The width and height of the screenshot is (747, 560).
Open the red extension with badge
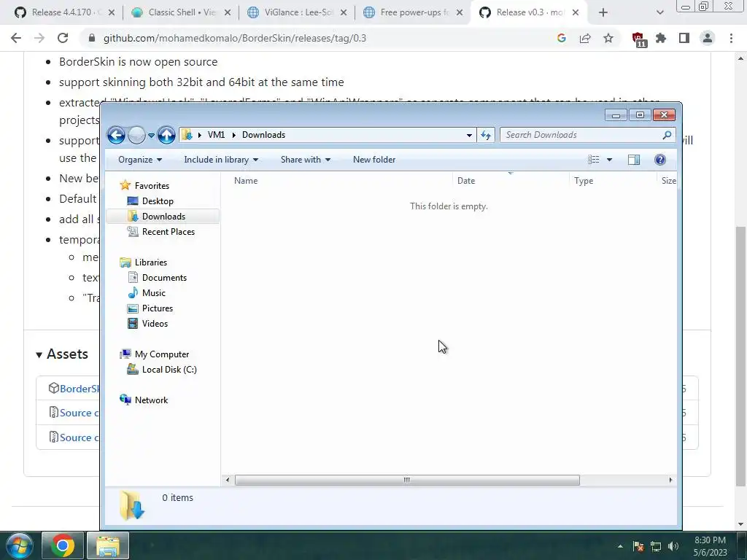click(638, 39)
